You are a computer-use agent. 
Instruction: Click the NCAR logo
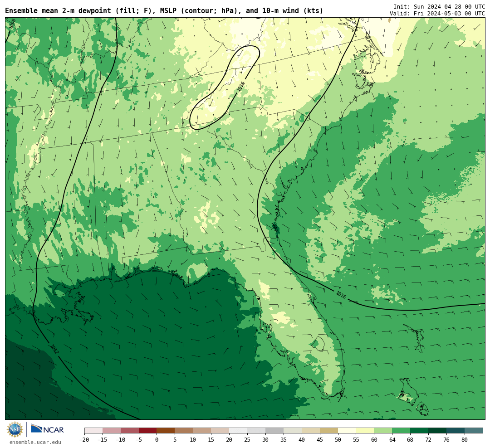click(47, 429)
